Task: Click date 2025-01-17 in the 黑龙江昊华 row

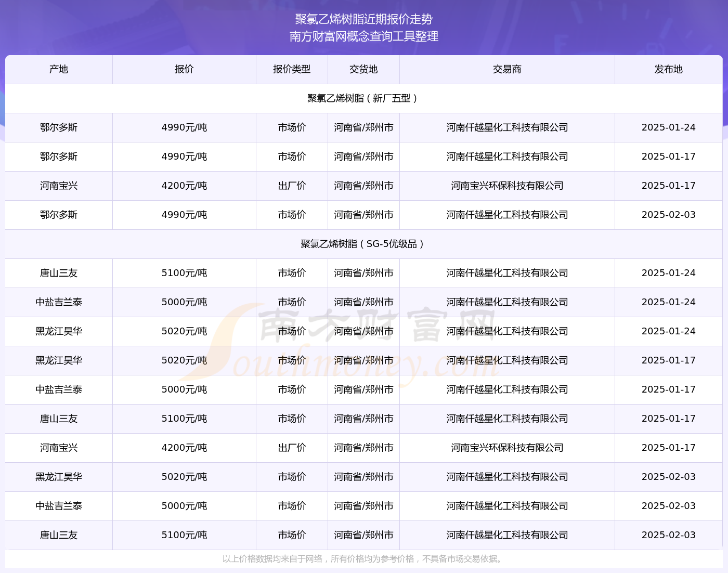Action: 668,360
